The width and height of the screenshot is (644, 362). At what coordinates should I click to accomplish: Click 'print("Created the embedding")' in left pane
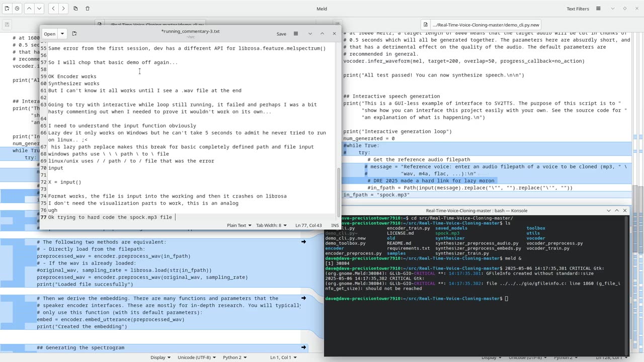click(x=82, y=326)
